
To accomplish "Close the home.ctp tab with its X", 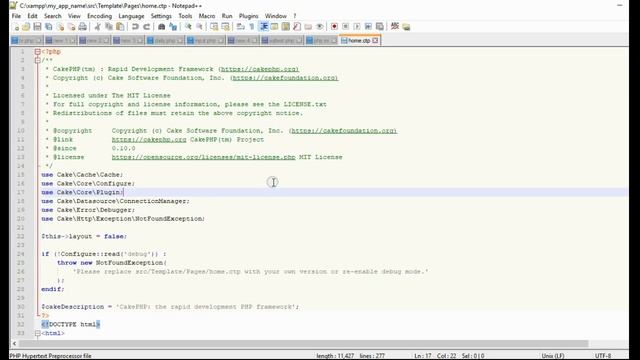I will click(x=375, y=40).
